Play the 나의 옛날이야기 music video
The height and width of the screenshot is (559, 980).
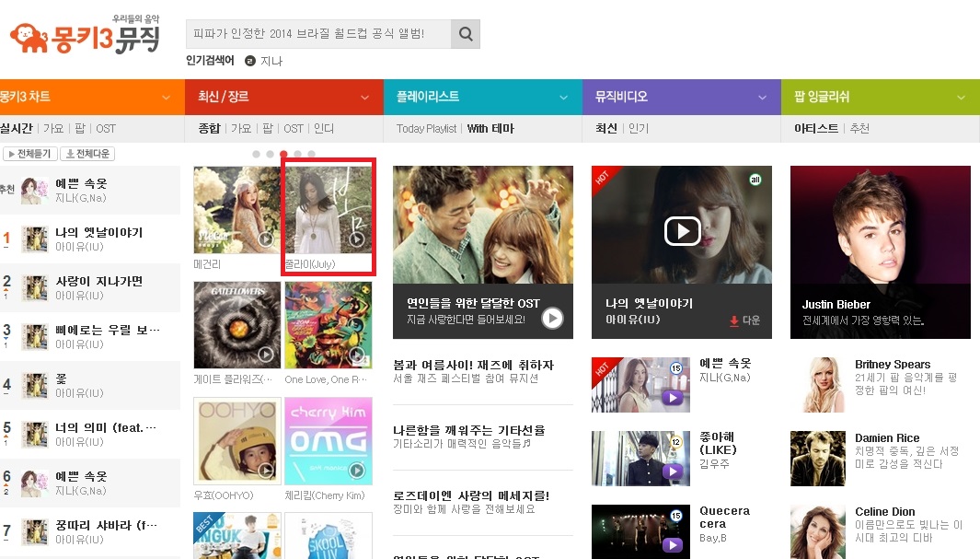pos(682,231)
